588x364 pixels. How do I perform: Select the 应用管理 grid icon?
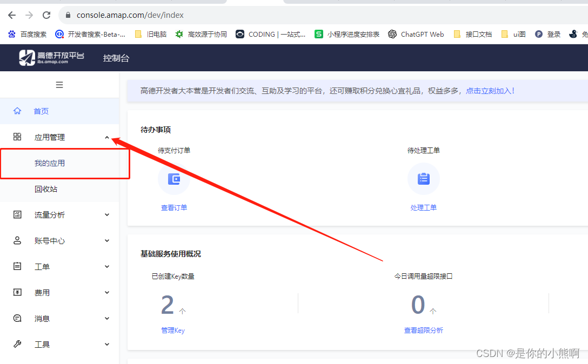pyautogui.click(x=17, y=137)
